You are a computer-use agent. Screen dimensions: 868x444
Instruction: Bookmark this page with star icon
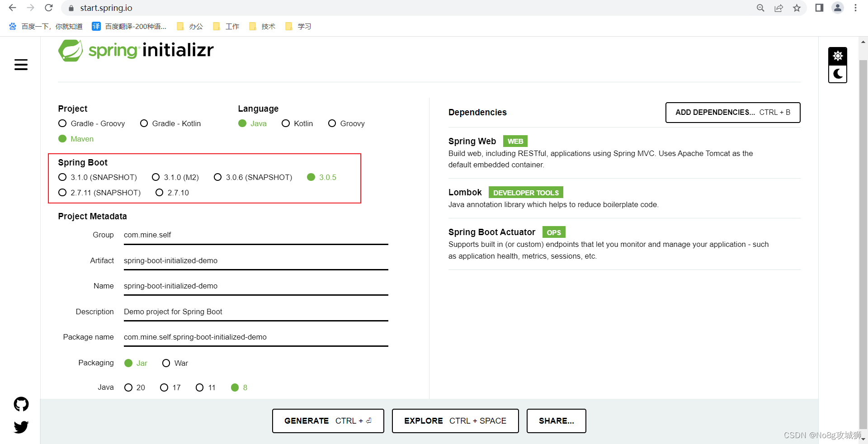coord(797,8)
